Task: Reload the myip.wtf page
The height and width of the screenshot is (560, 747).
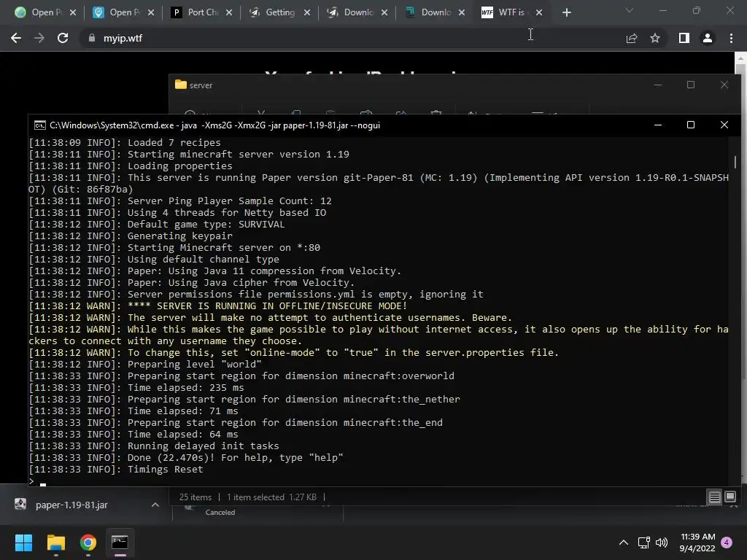Action: [63, 38]
